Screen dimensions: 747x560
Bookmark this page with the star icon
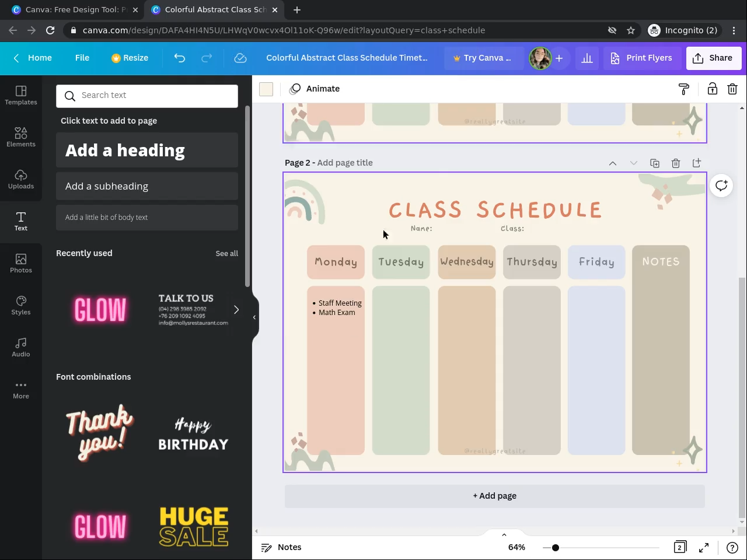coord(631,30)
